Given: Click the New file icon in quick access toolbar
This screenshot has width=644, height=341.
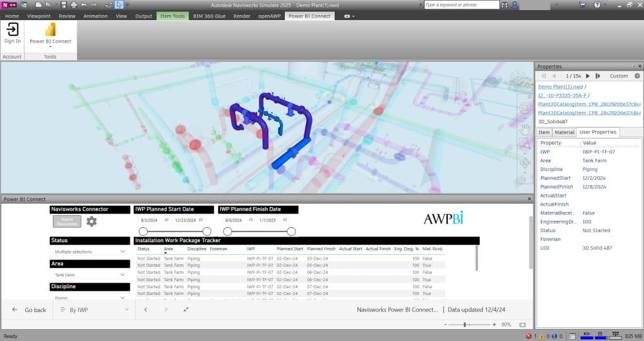Looking at the screenshot, I should (x=38, y=5).
